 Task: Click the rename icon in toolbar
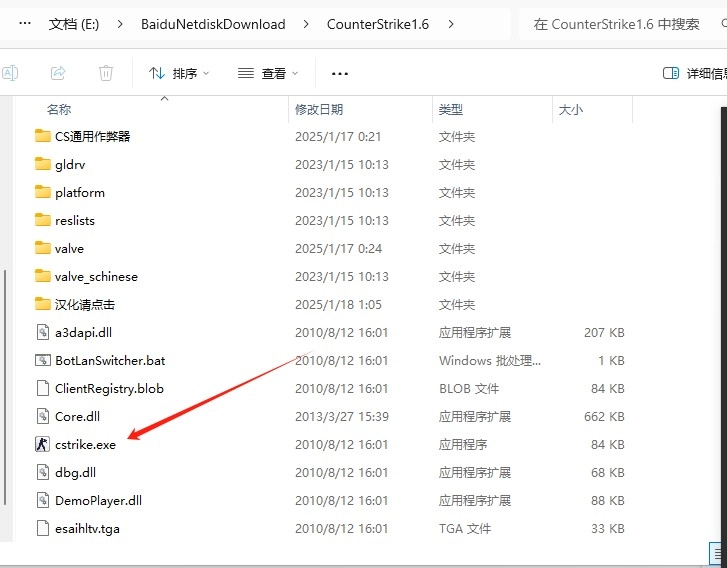[x=10, y=73]
